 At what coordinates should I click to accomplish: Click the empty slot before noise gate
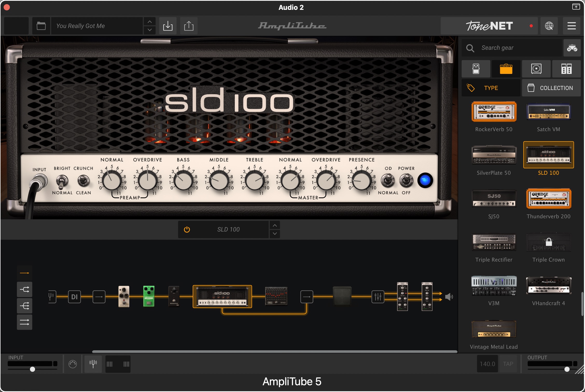coord(99,297)
